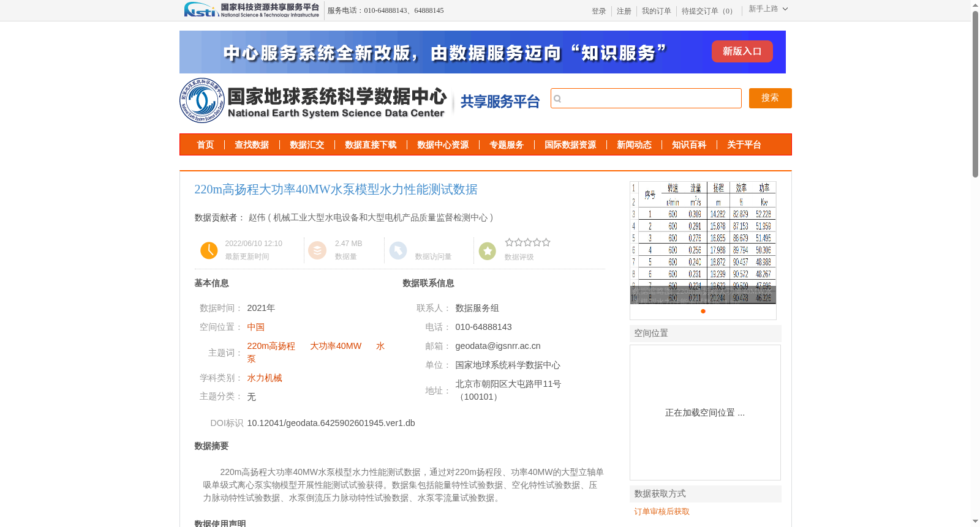
Task: Click the email geodata@igsnrr.ac.cn text
Action: [x=498, y=346]
